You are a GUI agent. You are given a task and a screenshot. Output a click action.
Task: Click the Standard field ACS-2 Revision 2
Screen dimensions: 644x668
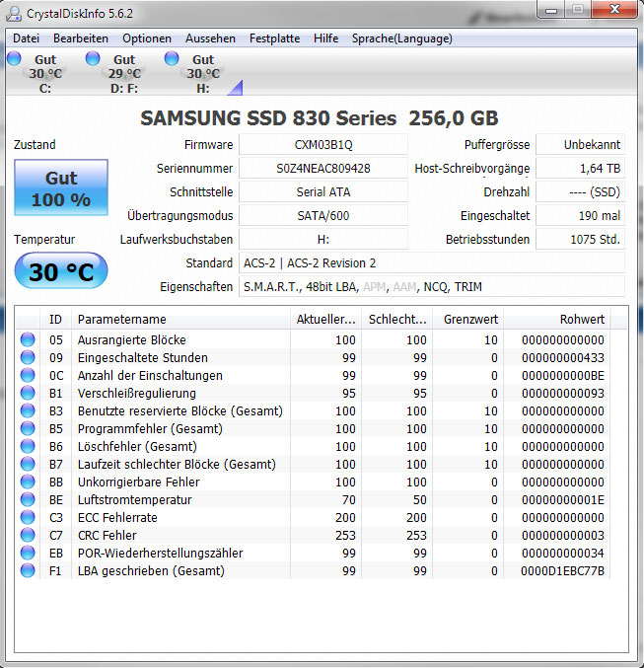coord(432,263)
